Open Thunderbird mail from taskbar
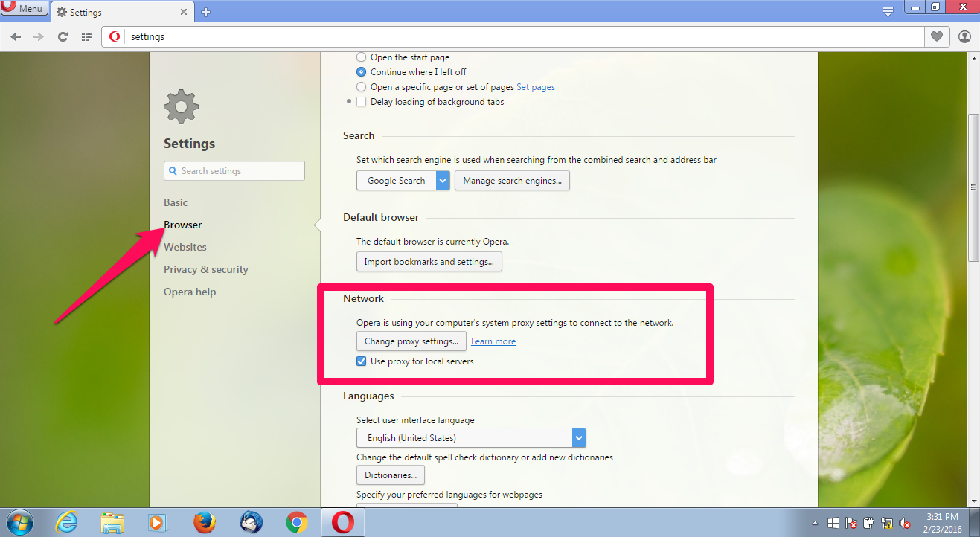 (x=251, y=523)
